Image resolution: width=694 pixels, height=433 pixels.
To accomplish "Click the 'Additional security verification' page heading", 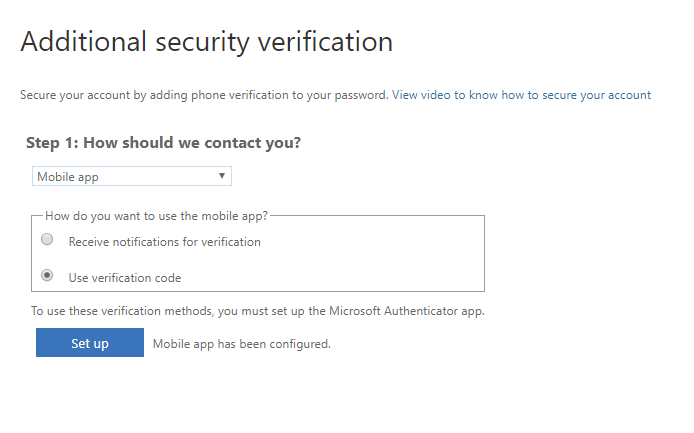I will click(206, 42).
